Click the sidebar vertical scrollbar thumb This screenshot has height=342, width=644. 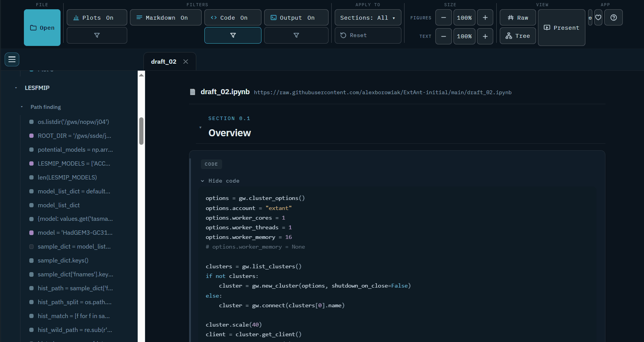[x=141, y=131]
